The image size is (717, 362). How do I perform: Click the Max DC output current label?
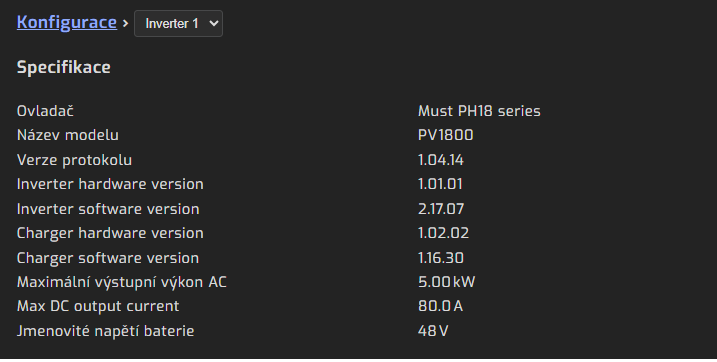pyautogui.click(x=98, y=306)
